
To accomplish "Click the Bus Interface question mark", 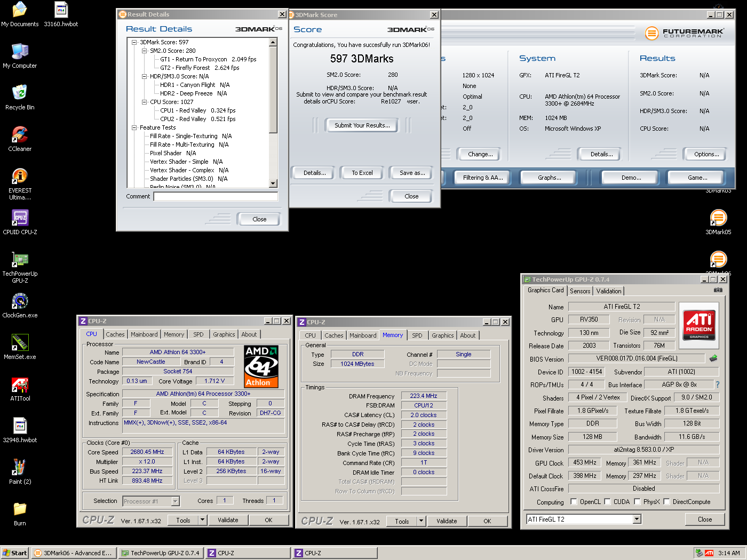I will click(x=717, y=385).
